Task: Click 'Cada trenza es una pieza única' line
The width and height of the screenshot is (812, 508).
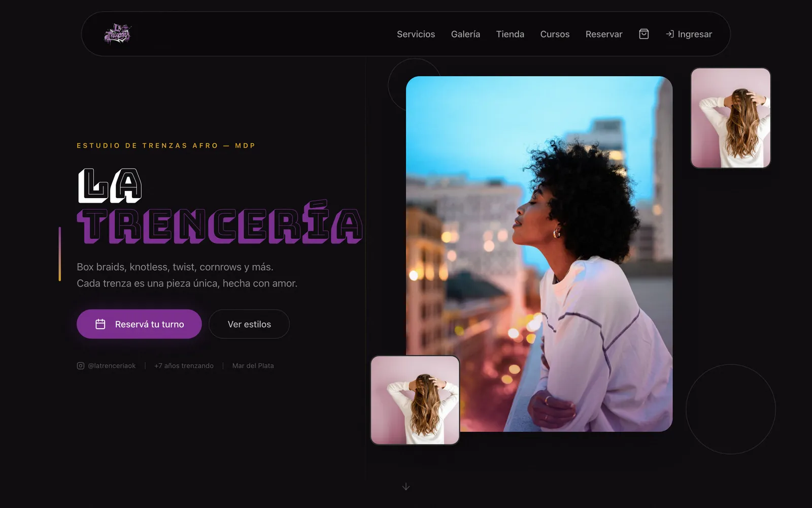Action: tap(187, 283)
